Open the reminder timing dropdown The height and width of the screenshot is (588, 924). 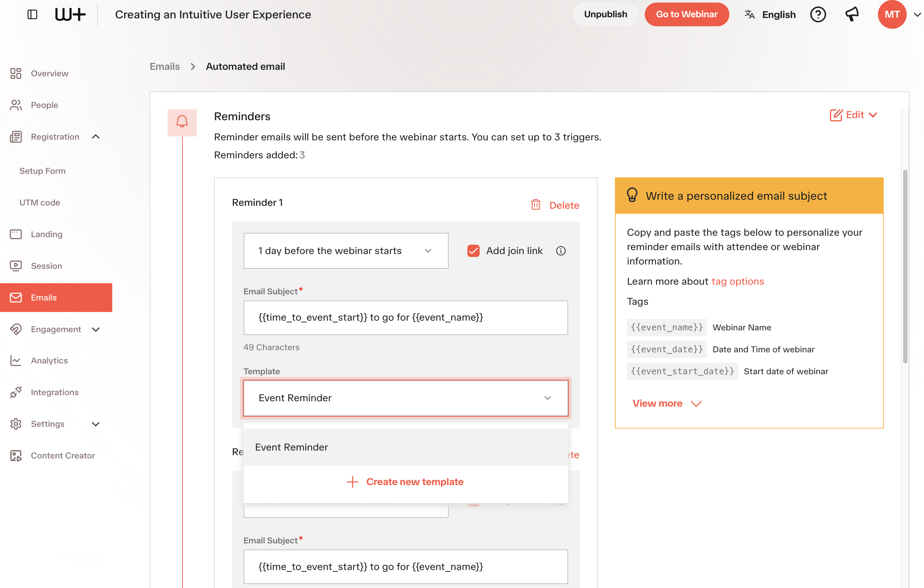click(x=346, y=250)
